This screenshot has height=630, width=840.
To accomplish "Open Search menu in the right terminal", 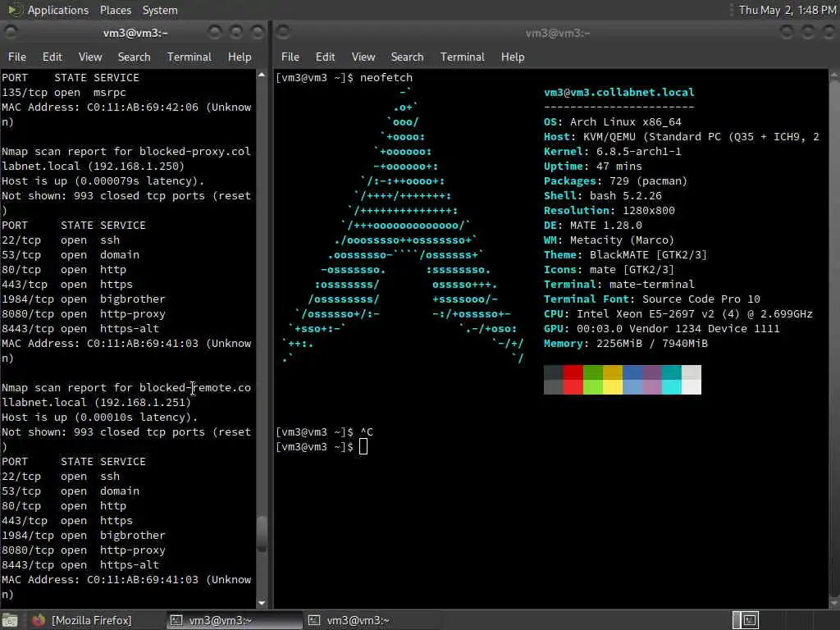I will point(407,57).
